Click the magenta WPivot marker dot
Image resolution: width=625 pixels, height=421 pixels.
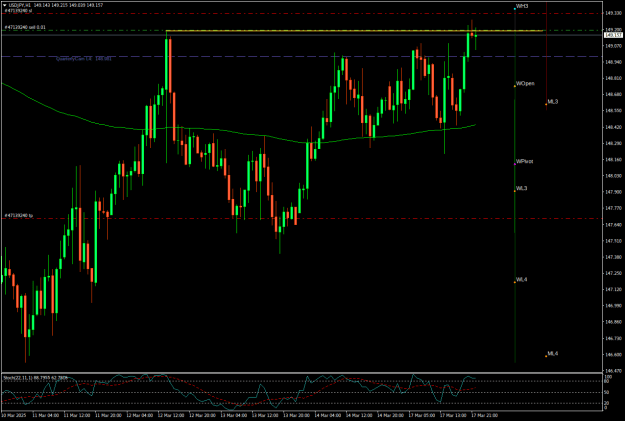coord(515,164)
